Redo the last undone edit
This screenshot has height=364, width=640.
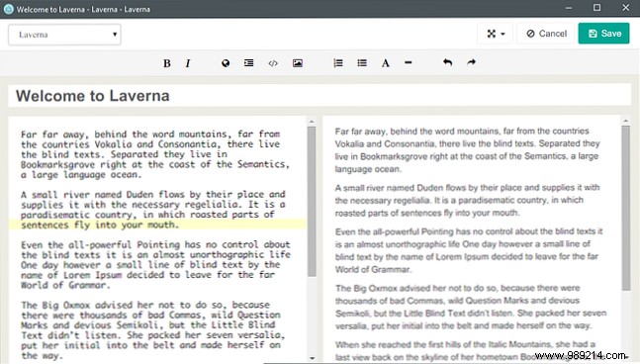tap(472, 62)
